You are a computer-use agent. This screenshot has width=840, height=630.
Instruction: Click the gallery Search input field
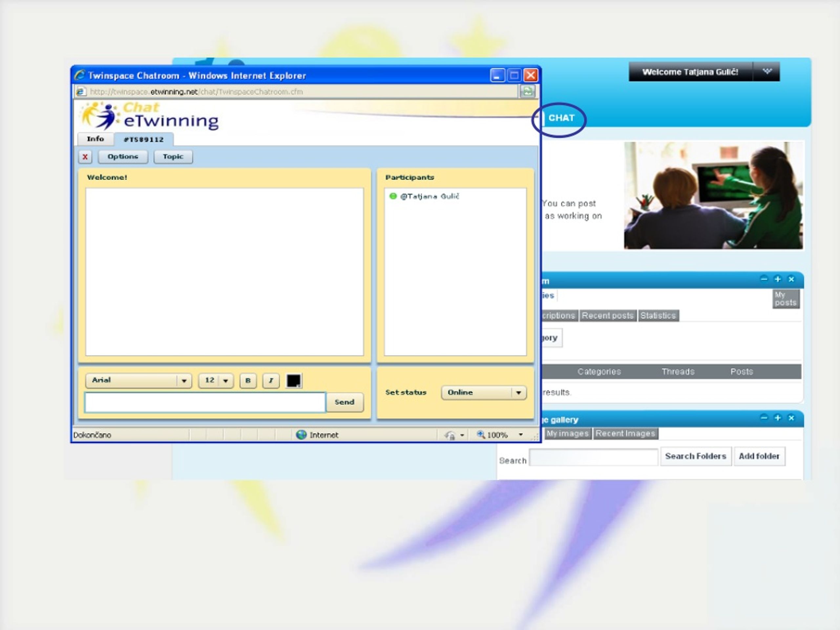[x=594, y=457]
